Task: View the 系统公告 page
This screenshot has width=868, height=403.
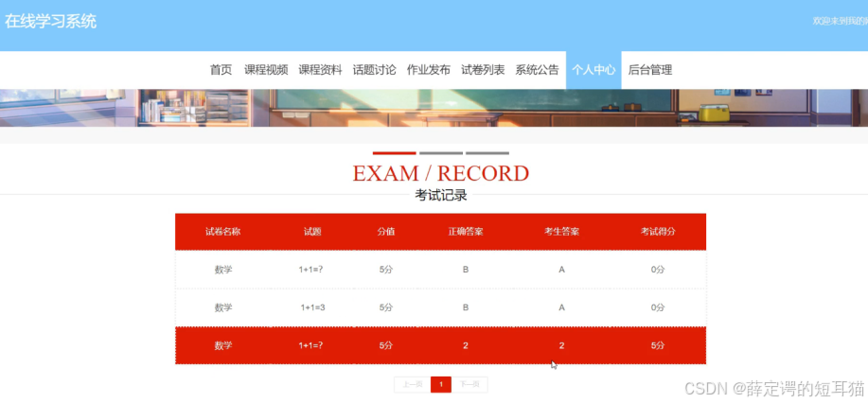Action: click(x=538, y=70)
